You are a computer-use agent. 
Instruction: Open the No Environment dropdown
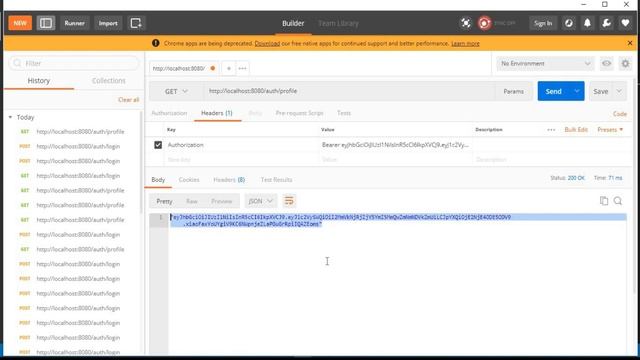tap(545, 64)
